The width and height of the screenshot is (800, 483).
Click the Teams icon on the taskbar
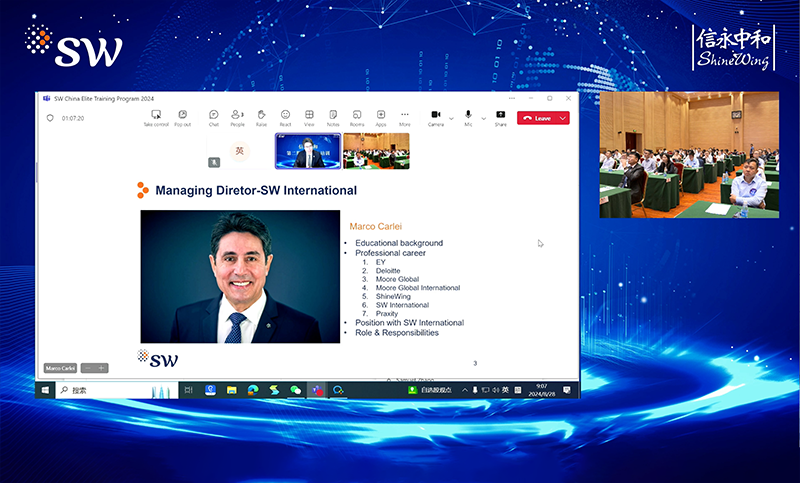click(317, 390)
